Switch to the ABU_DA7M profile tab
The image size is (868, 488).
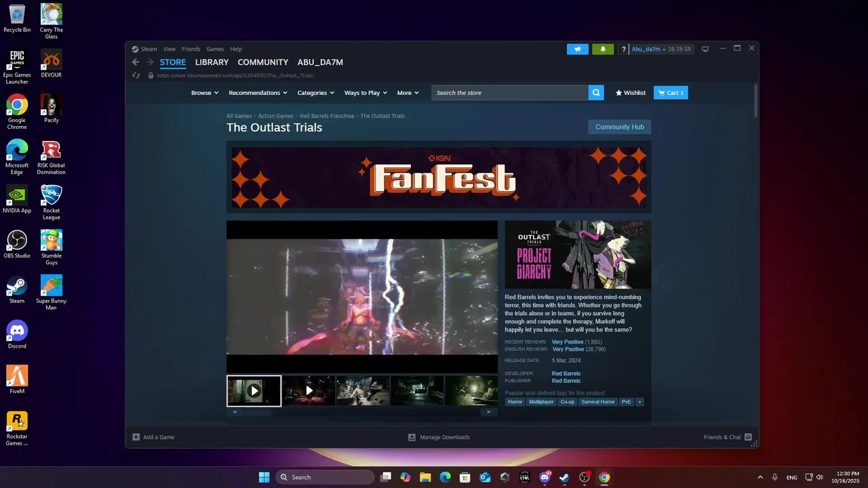click(x=320, y=62)
